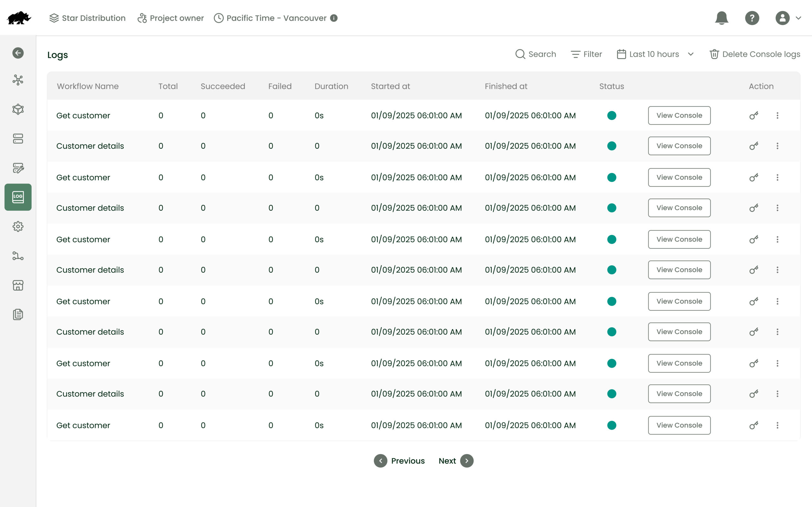Open the help question mark icon
812x507 pixels.
[752, 18]
